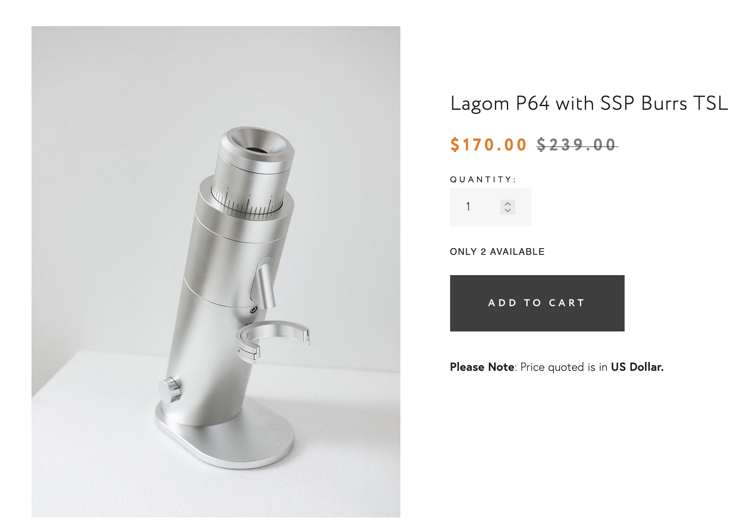The height and width of the screenshot is (532, 756).
Task: Click the Price quoted is in text
Action: tap(564, 367)
